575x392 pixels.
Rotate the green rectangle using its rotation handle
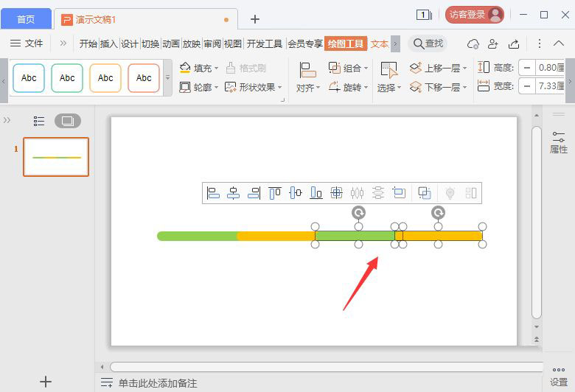click(x=358, y=212)
